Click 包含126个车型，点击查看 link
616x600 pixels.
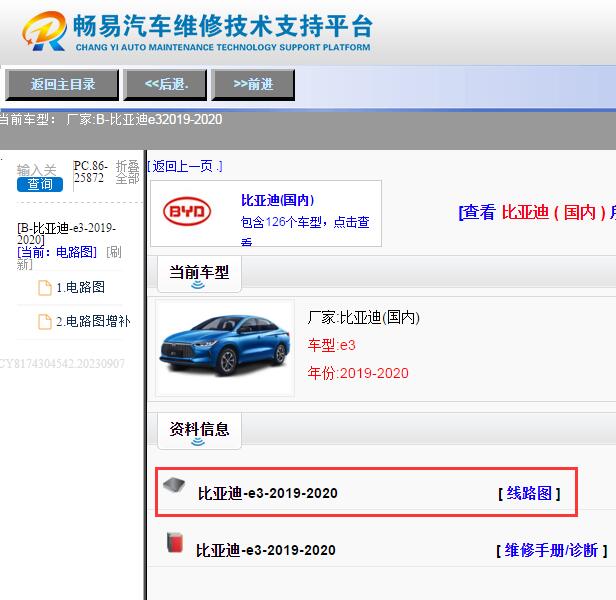click(x=305, y=230)
